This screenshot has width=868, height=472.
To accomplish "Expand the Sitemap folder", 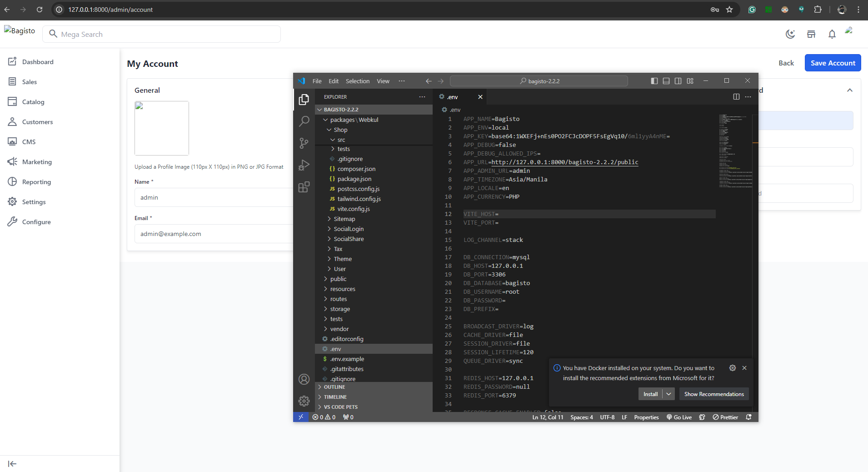I will coord(374,219).
